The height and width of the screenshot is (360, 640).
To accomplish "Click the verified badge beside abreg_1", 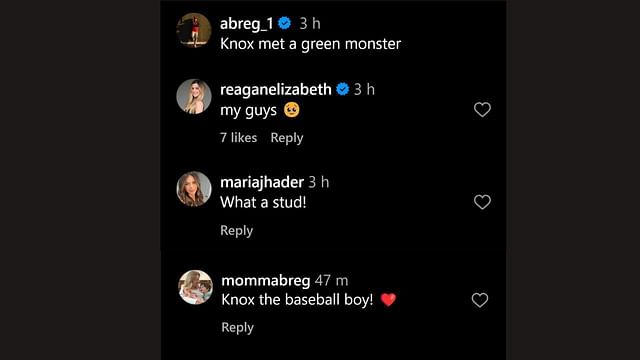I will pos(284,23).
